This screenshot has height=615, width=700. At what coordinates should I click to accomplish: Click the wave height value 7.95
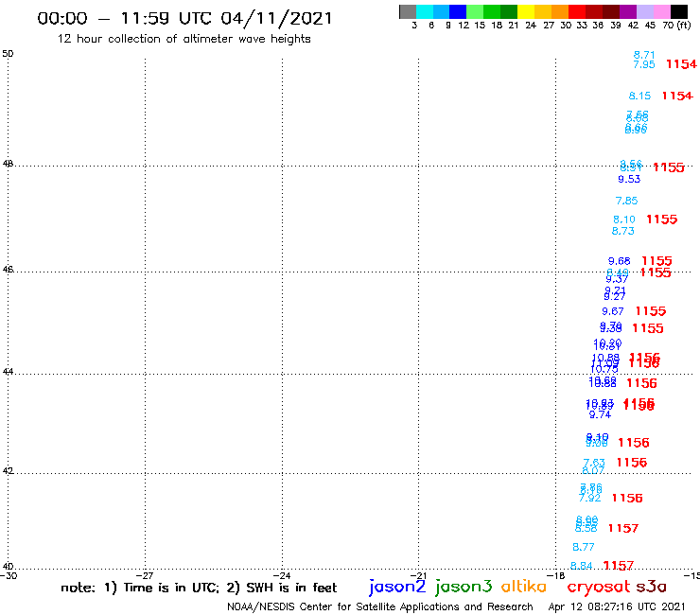click(644, 64)
